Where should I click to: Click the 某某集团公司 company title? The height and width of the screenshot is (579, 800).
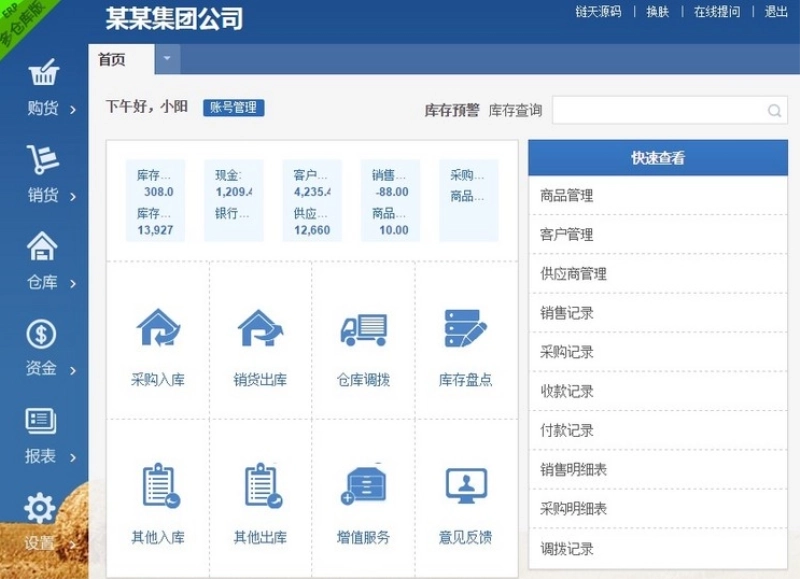[x=174, y=19]
